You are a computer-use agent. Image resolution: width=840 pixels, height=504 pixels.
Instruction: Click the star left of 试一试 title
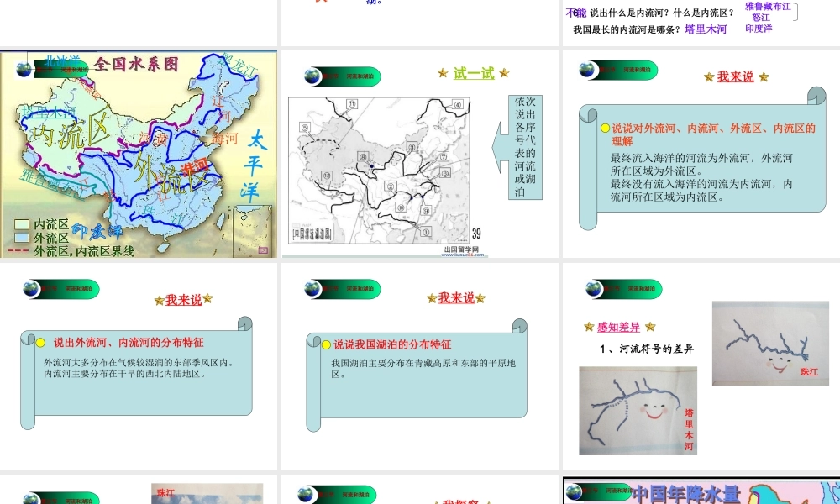click(x=443, y=73)
